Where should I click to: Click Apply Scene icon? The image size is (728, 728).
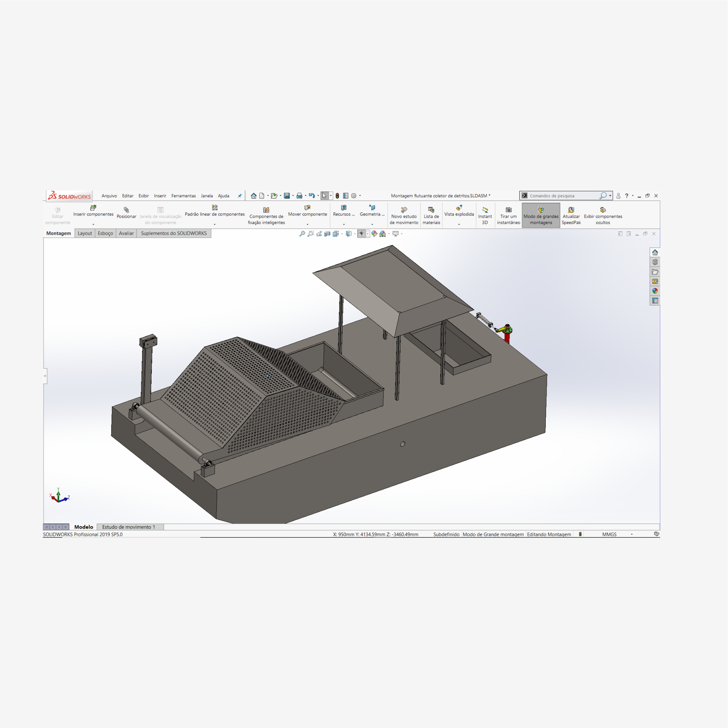click(382, 234)
